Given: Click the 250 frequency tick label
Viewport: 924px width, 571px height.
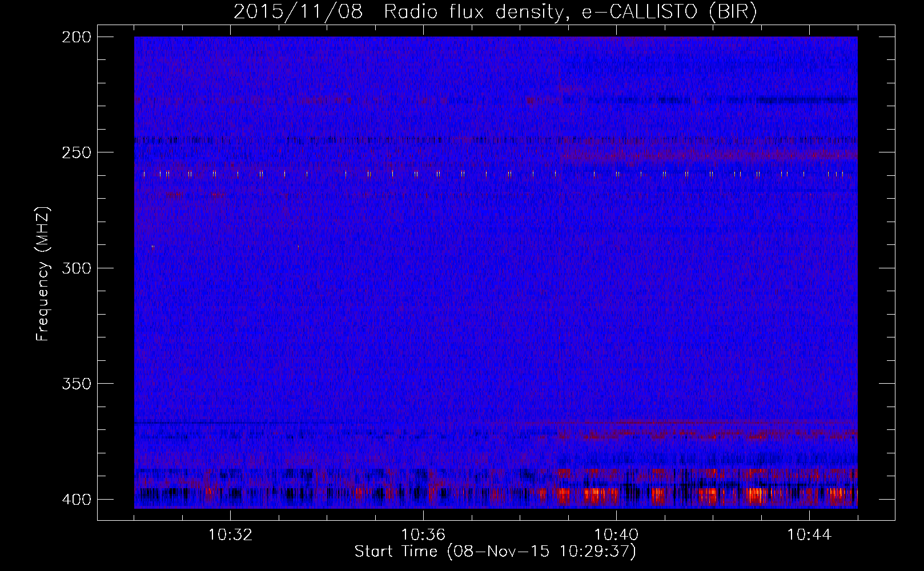Looking at the screenshot, I should pos(76,152).
